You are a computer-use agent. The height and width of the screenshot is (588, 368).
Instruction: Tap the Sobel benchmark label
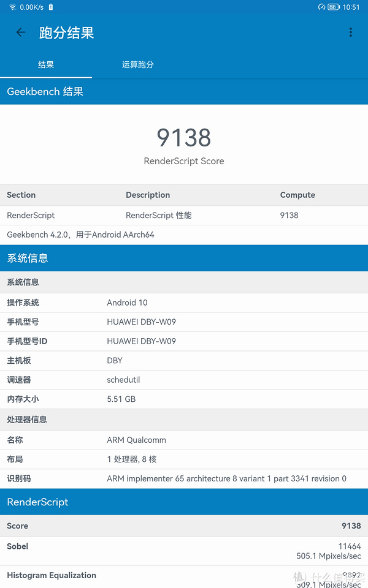(17, 546)
